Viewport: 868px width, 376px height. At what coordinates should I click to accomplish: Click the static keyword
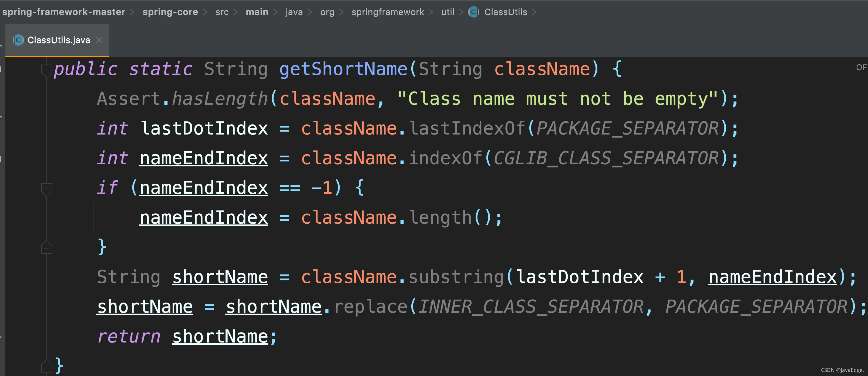click(161, 69)
